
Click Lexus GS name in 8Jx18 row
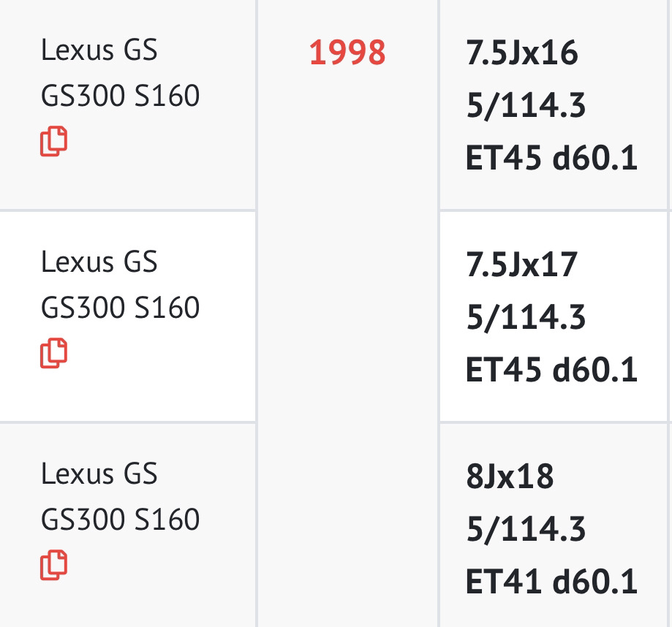[99, 474]
